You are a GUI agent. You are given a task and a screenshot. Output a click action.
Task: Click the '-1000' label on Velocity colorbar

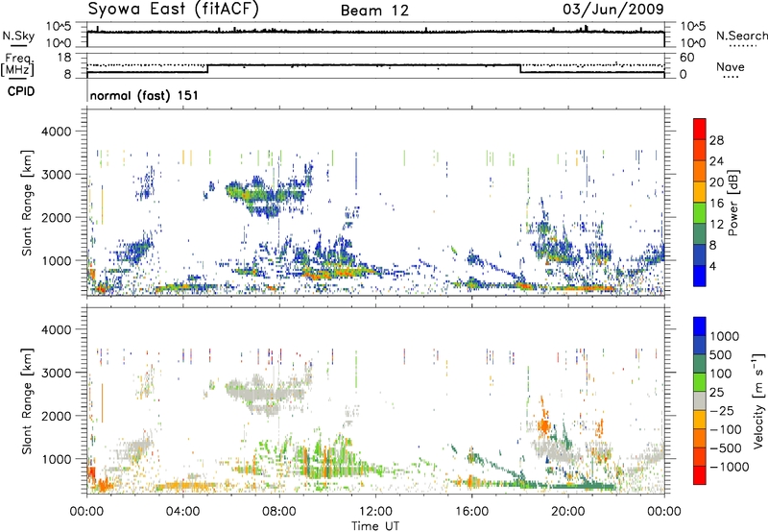[729, 467]
